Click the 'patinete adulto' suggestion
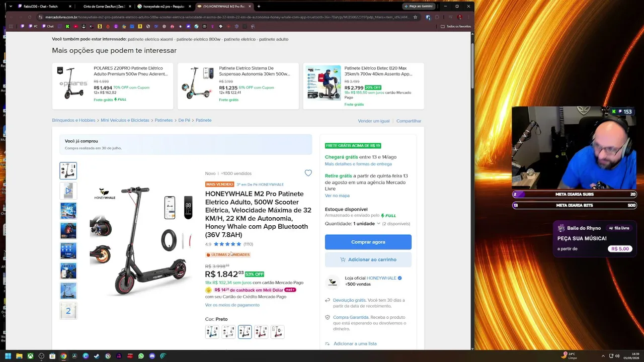 point(274,39)
